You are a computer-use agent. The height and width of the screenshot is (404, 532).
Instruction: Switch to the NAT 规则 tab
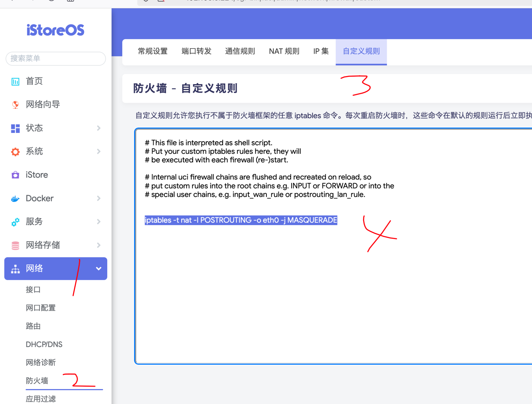[284, 51]
